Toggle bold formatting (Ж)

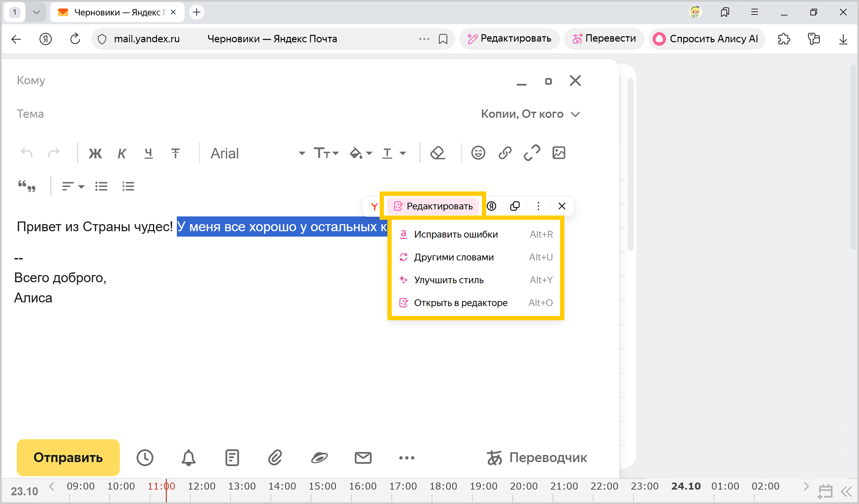click(95, 154)
